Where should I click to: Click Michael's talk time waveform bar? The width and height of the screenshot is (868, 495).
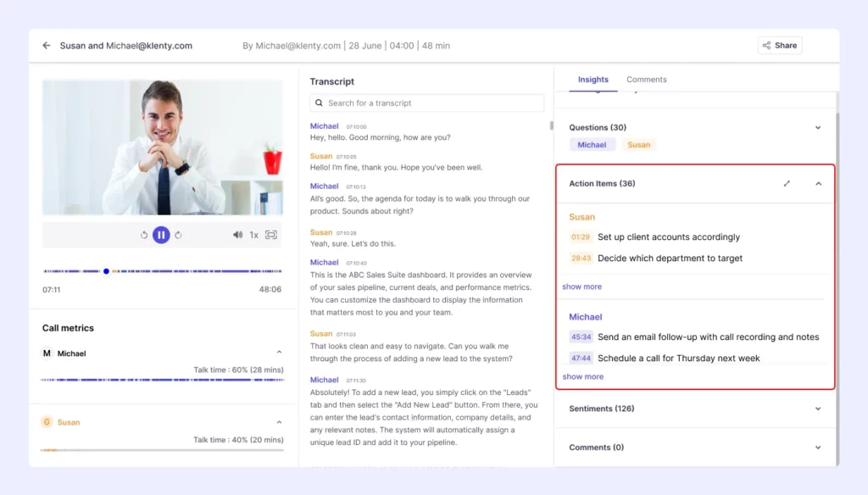click(x=162, y=380)
